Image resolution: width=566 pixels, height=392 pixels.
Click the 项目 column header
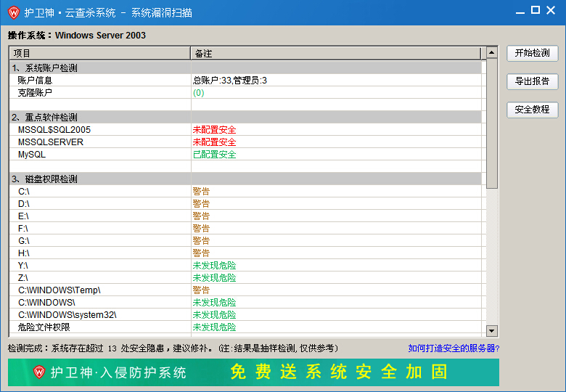tap(100, 54)
